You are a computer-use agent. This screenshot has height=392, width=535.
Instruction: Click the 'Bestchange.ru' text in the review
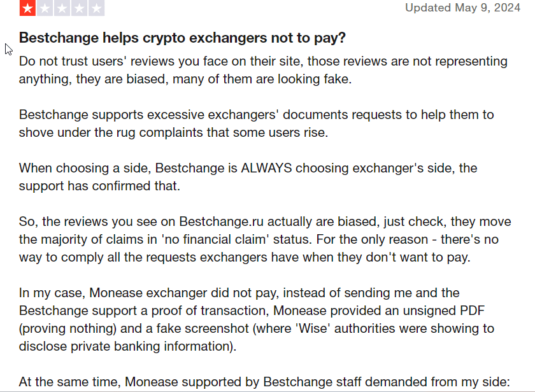click(220, 221)
